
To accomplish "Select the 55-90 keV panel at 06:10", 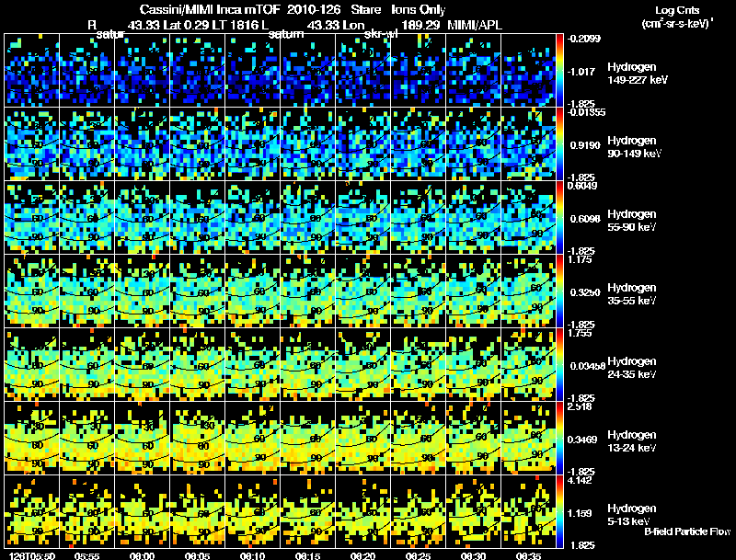I will (x=252, y=217).
